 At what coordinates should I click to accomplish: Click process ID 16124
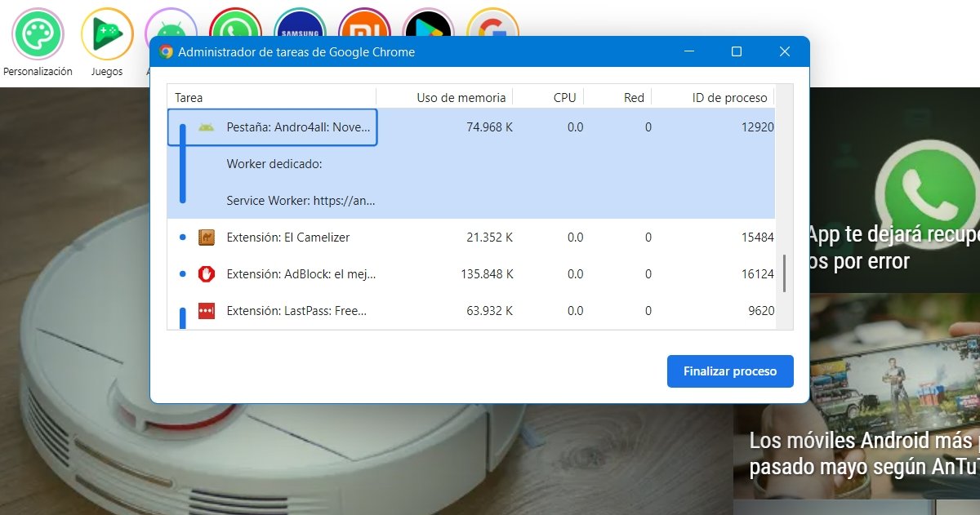(x=758, y=274)
